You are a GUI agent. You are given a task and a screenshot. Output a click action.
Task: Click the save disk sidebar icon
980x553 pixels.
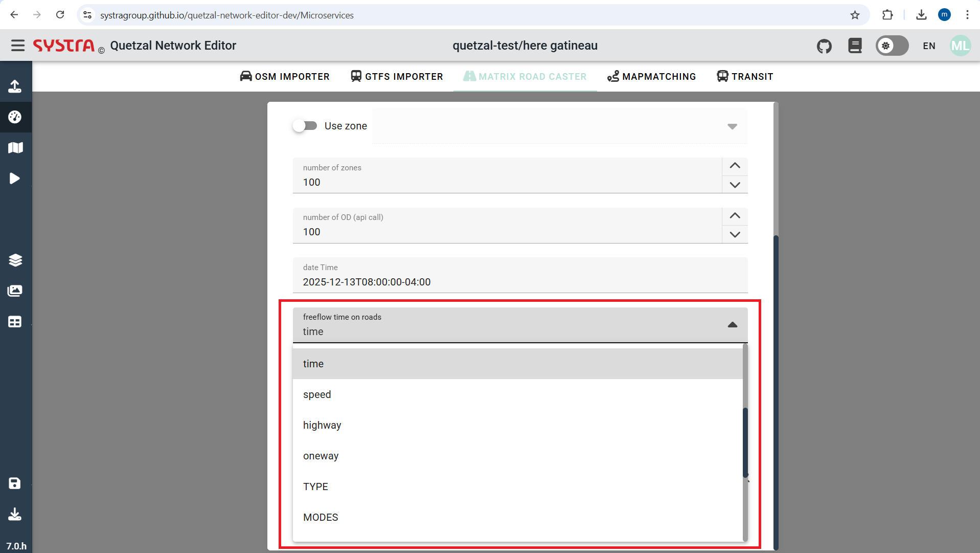coord(15,483)
